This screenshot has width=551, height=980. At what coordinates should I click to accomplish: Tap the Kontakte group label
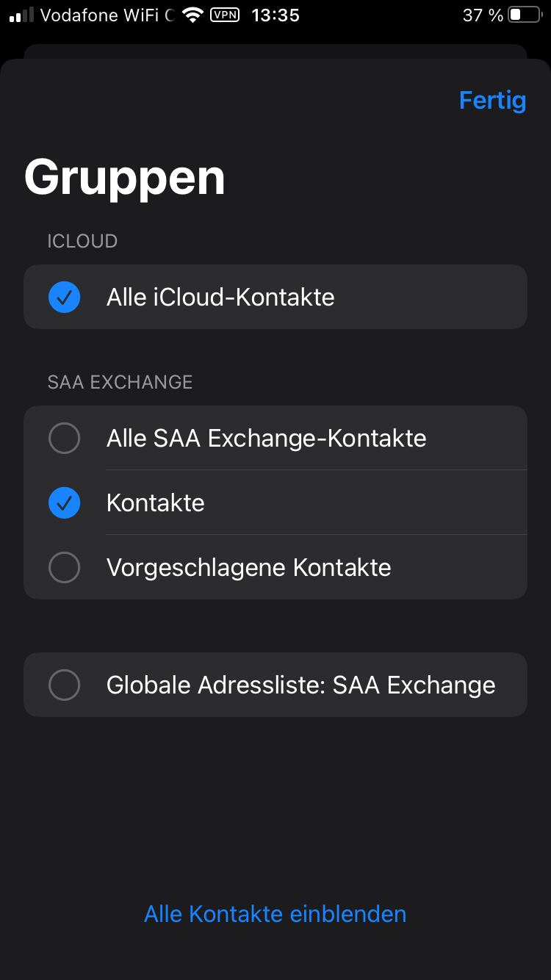pyautogui.click(x=156, y=502)
